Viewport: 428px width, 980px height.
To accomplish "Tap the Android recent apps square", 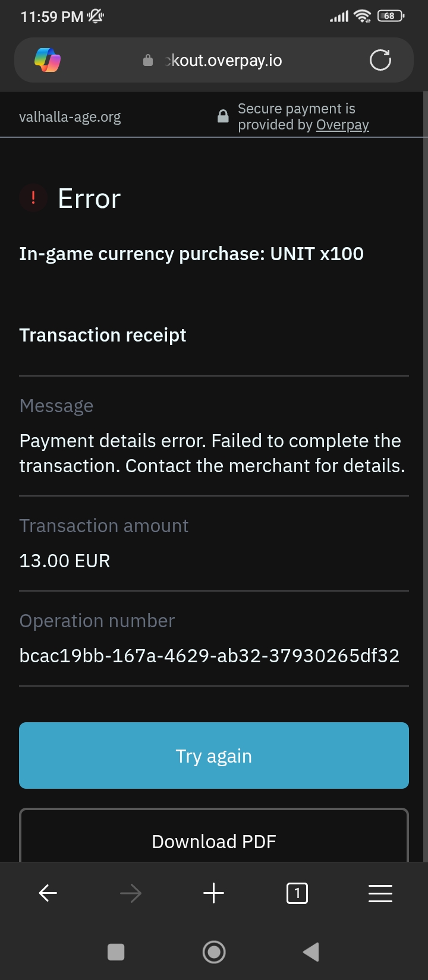I will (116, 952).
